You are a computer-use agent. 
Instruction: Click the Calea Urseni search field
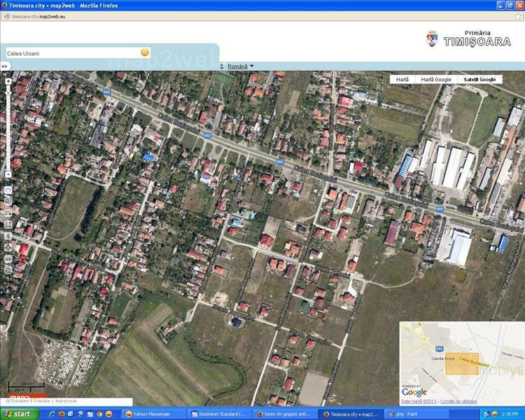click(70, 53)
